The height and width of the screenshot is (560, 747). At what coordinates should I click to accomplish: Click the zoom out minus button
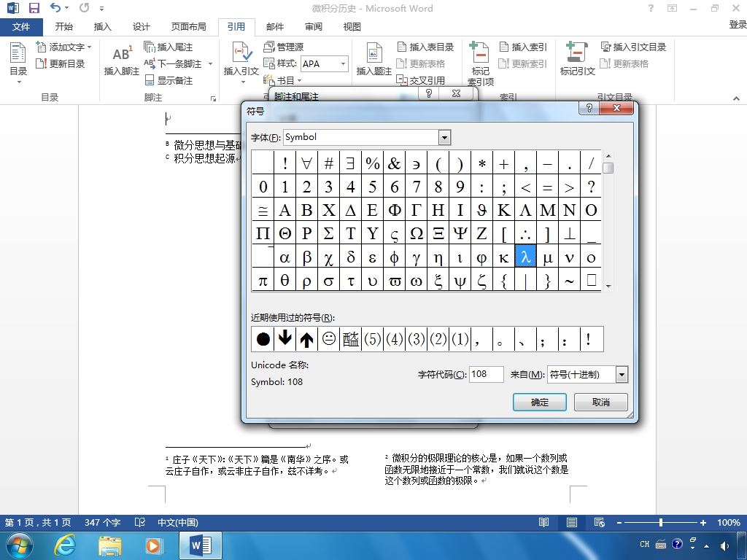click(x=619, y=522)
